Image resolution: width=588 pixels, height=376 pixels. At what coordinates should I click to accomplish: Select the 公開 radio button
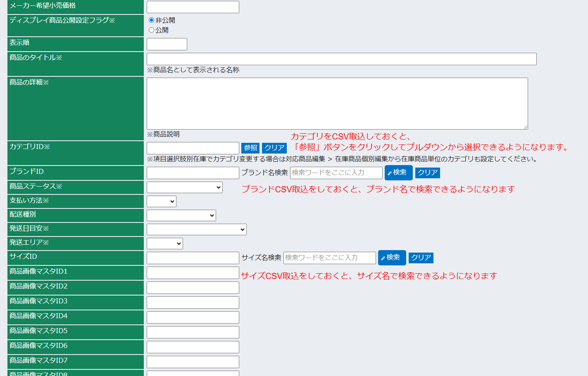pyautogui.click(x=151, y=30)
